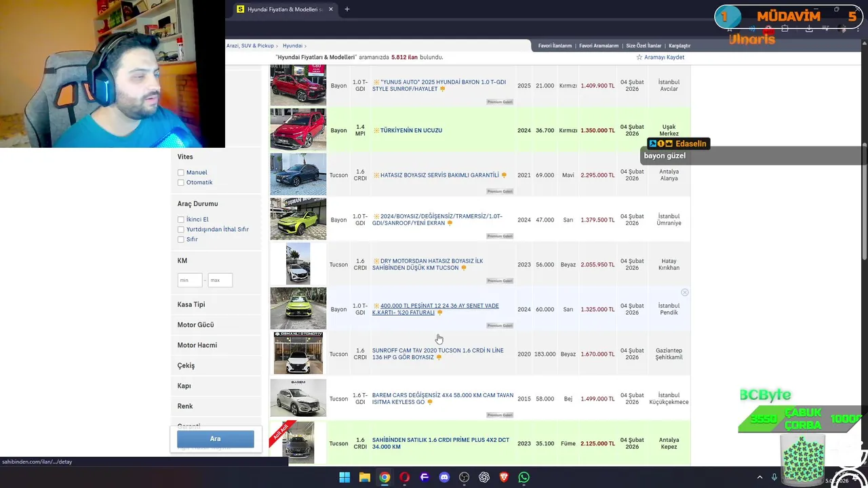Screen dimensions: 868x488
Task: Switch to Google Chrome in the taskbar
Action: point(384,477)
